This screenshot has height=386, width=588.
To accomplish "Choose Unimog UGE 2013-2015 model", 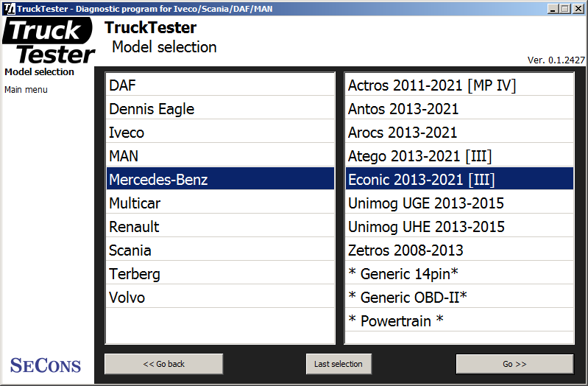I will point(459,203).
